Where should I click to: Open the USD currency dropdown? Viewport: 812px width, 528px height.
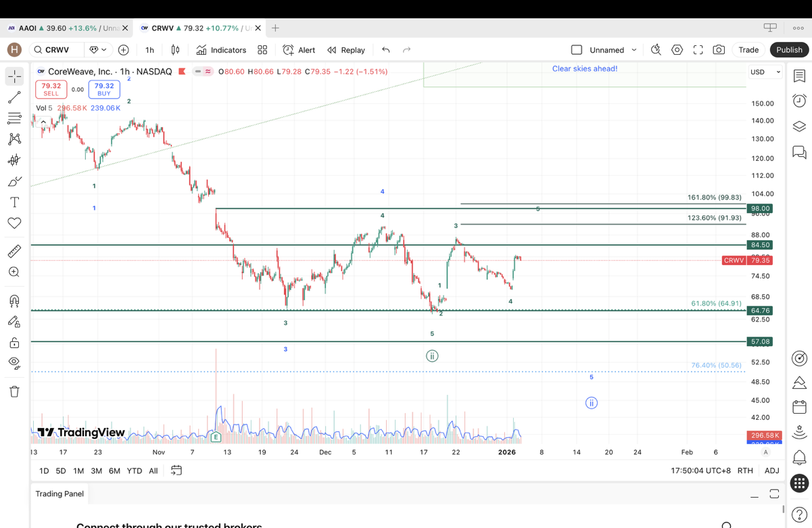(765, 72)
